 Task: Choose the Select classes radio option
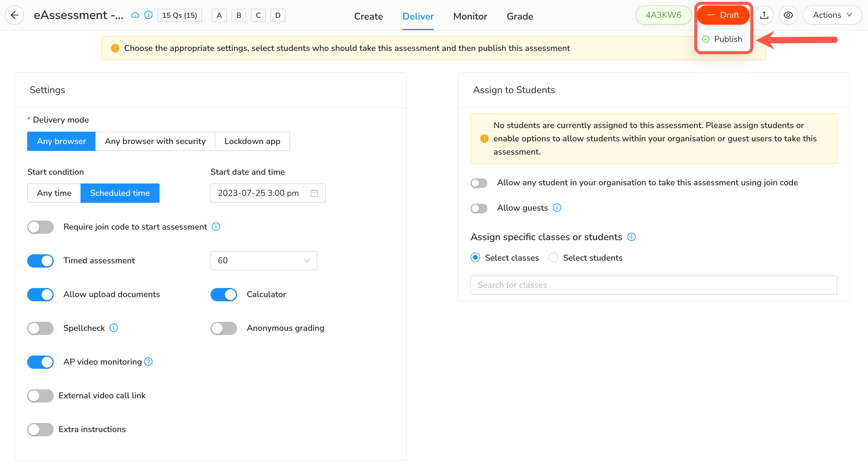pos(475,258)
